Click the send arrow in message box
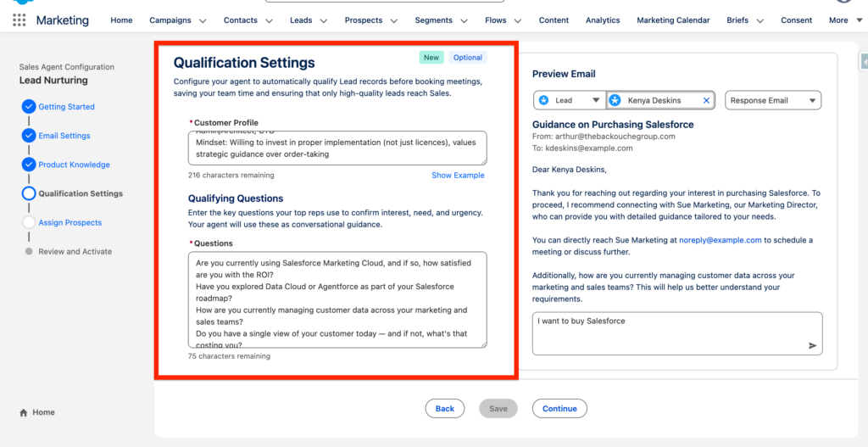Viewport: 868px width, 447px height. [x=812, y=345]
